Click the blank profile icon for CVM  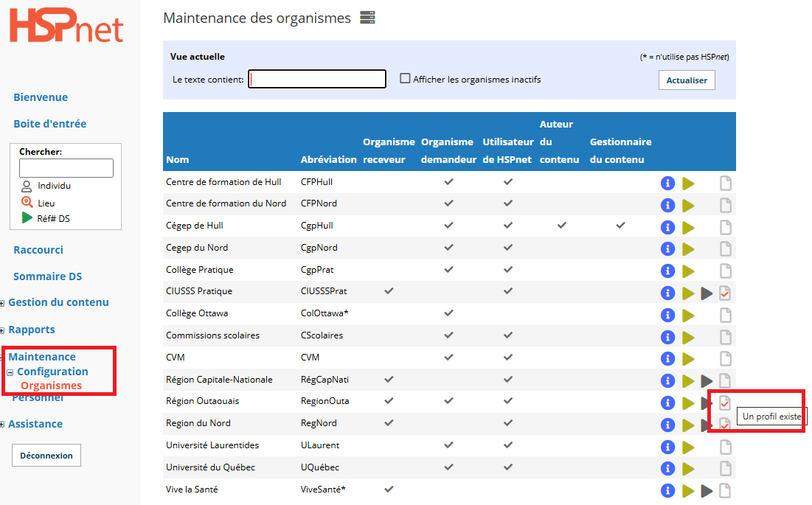coord(726,358)
